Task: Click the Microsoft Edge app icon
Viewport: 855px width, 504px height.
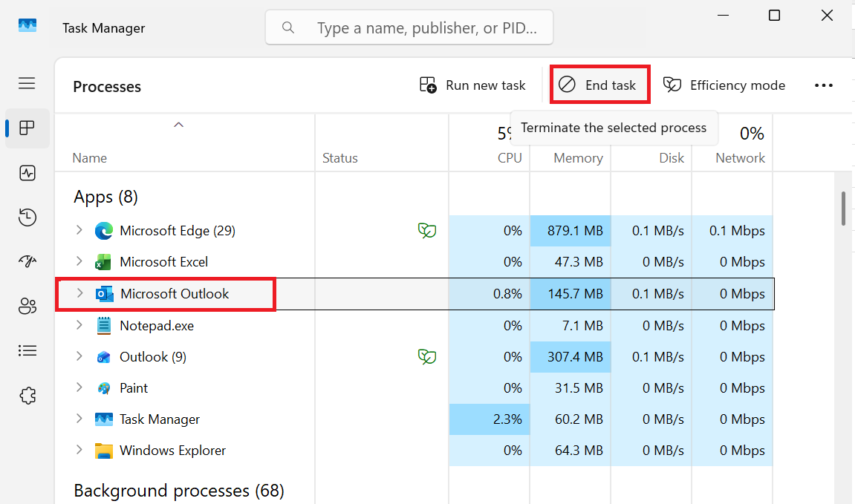Action: coord(103,231)
